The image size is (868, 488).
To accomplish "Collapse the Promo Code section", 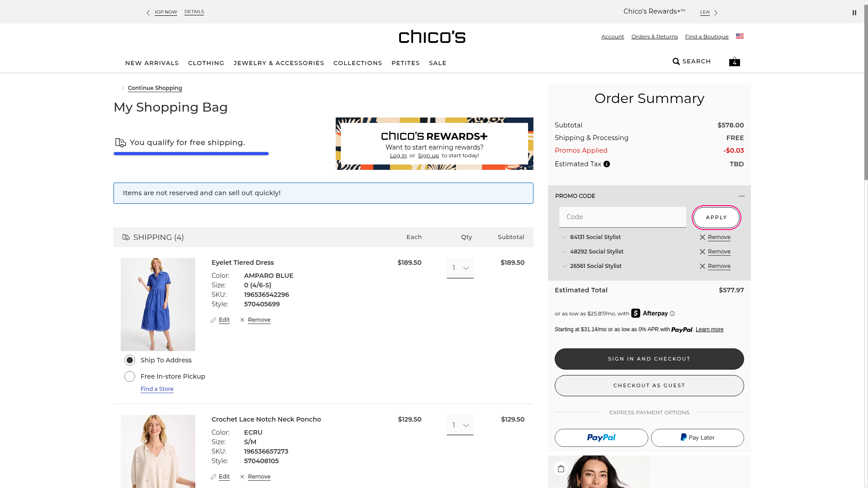I will (741, 196).
